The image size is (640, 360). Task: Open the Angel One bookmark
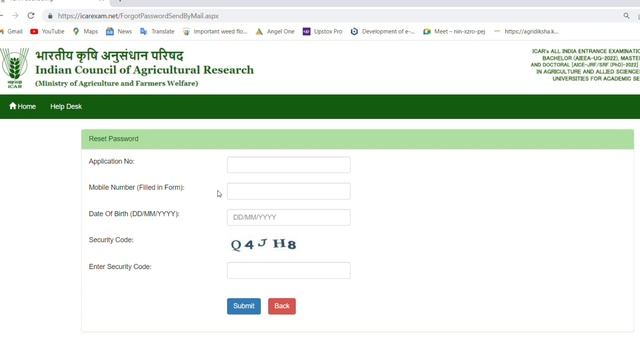click(275, 31)
